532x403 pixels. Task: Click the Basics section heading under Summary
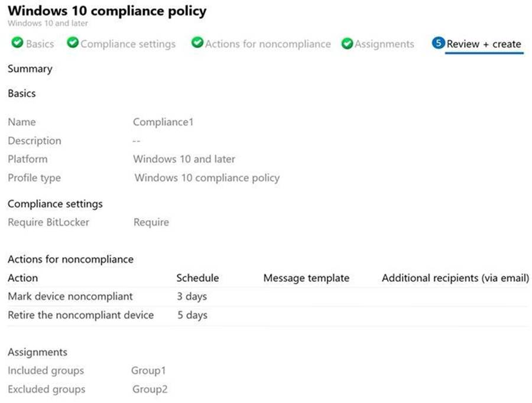22,93
